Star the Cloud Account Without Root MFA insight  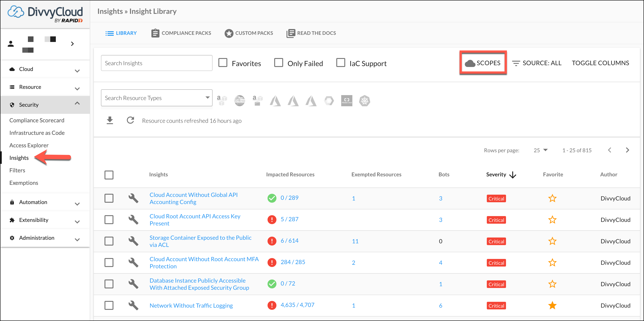(x=552, y=263)
